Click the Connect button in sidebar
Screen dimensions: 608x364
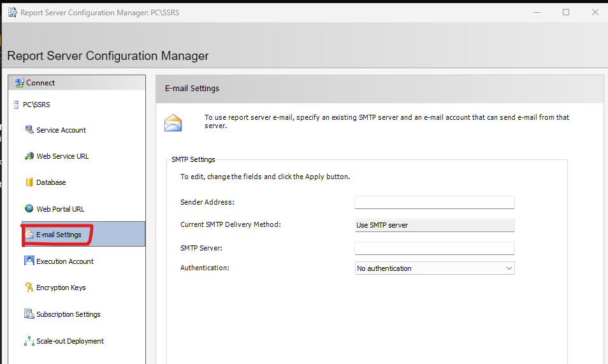tap(76, 83)
